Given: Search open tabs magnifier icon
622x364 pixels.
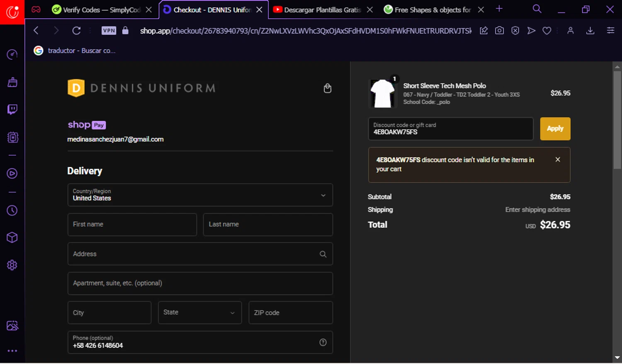Looking at the screenshot, I should [537, 9].
